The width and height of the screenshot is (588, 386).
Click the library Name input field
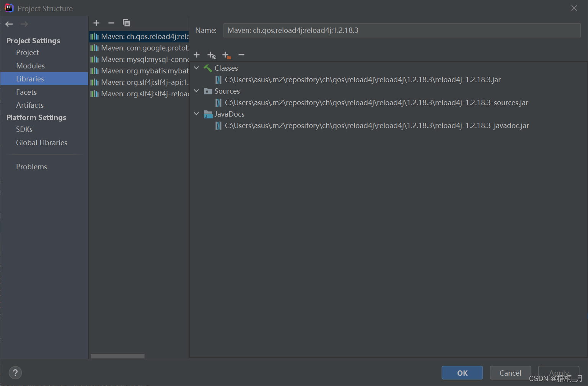402,30
